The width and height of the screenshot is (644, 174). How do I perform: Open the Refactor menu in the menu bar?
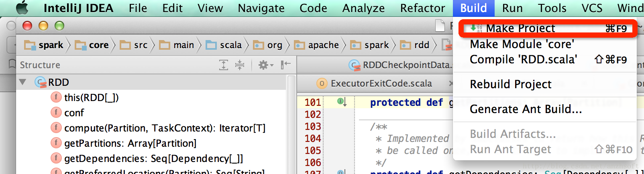(x=422, y=8)
